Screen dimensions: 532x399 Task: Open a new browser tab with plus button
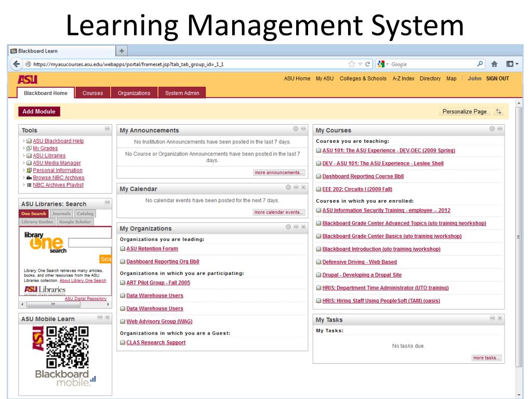pyautogui.click(x=122, y=51)
